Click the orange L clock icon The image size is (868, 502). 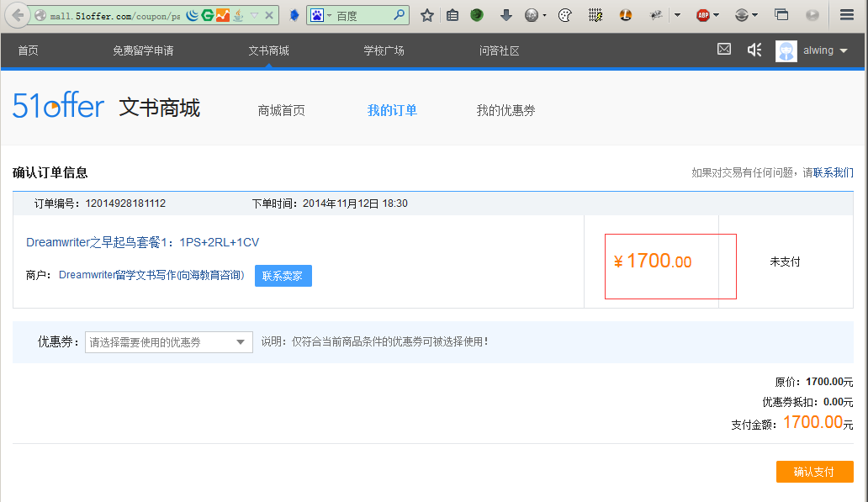pyautogui.click(x=626, y=15)
